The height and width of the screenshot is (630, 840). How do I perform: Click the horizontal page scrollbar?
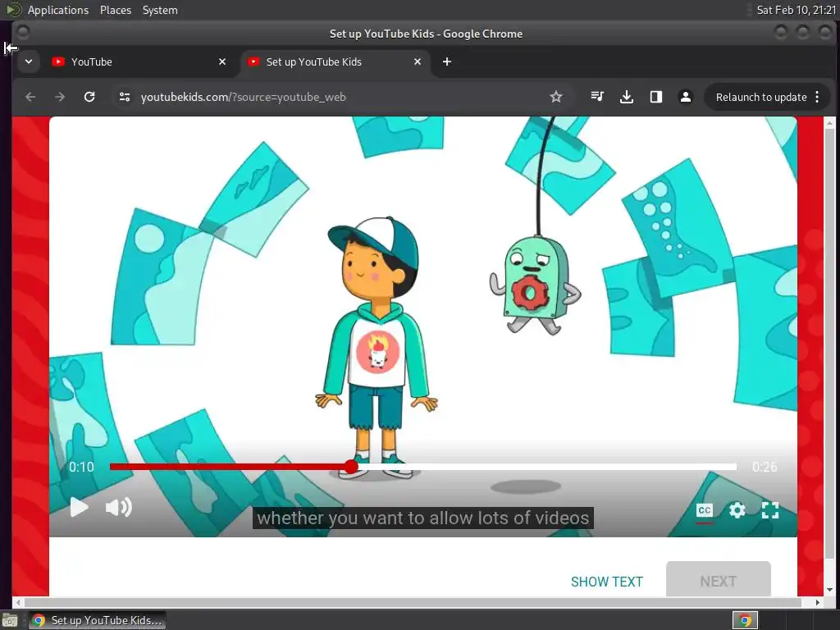click(x=413, y=602)
